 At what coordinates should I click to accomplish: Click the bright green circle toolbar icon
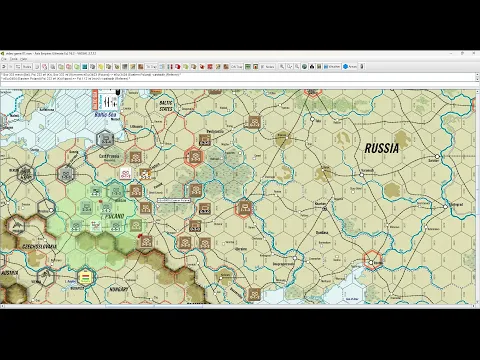pyautogui.click(x=77, y=67)
